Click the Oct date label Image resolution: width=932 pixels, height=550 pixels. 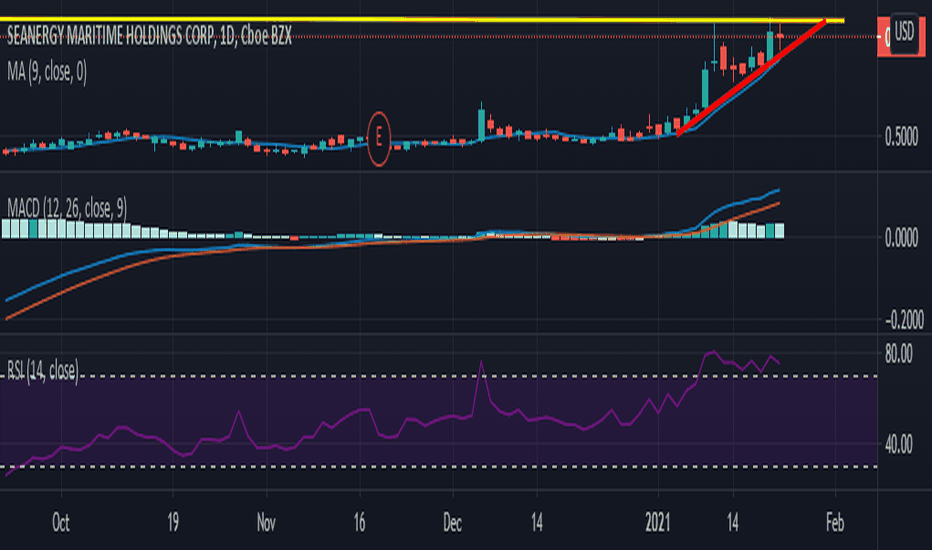pos(61,523)
